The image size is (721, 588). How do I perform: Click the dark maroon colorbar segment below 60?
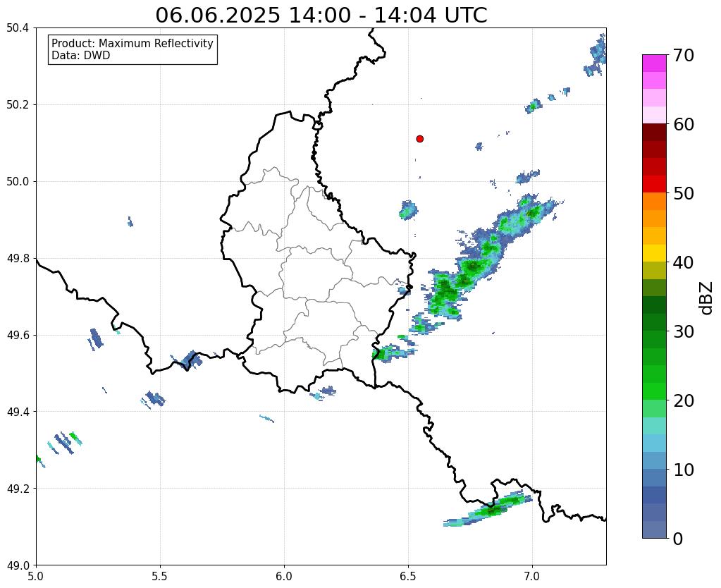[x=654, y=133]
